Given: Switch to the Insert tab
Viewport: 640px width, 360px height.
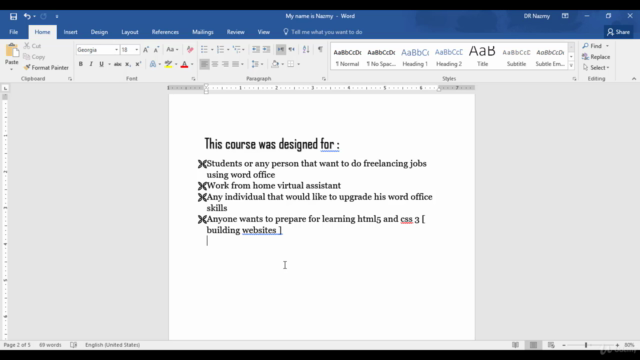Looking at the screenshot, I should pyautogui.click(x=70, y=32).
